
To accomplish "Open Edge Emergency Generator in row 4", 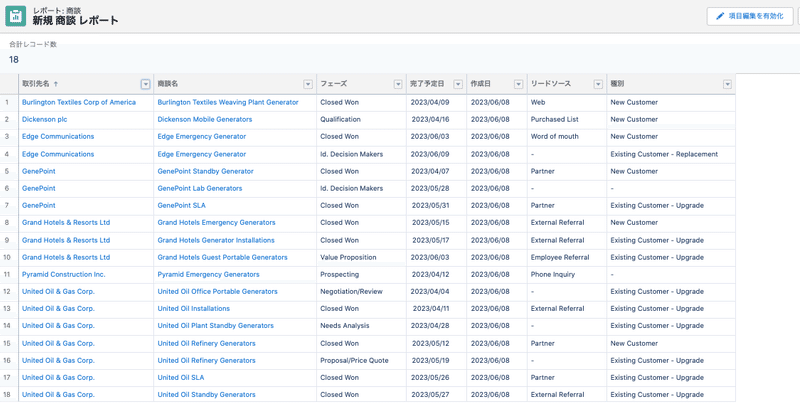I will coord(202,154).
